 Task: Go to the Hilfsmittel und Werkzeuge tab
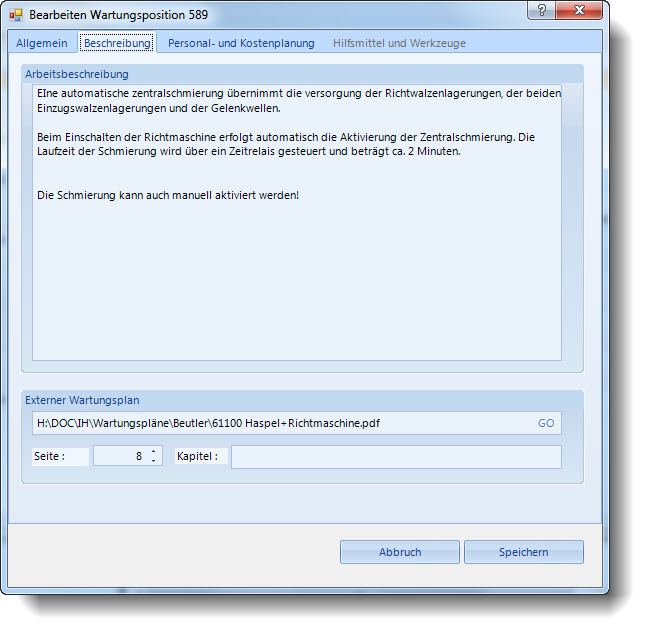pos(399,43)
